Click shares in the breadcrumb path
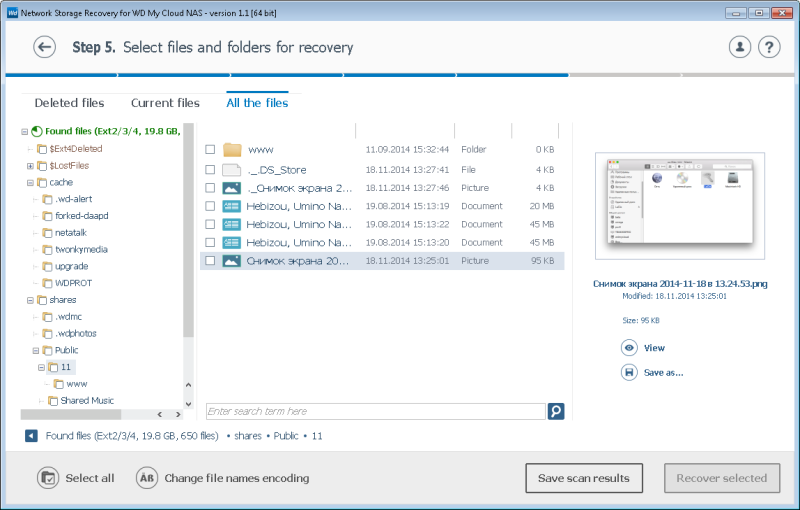The height and width of the screenshot is (510, 800). tap(247, 436)
